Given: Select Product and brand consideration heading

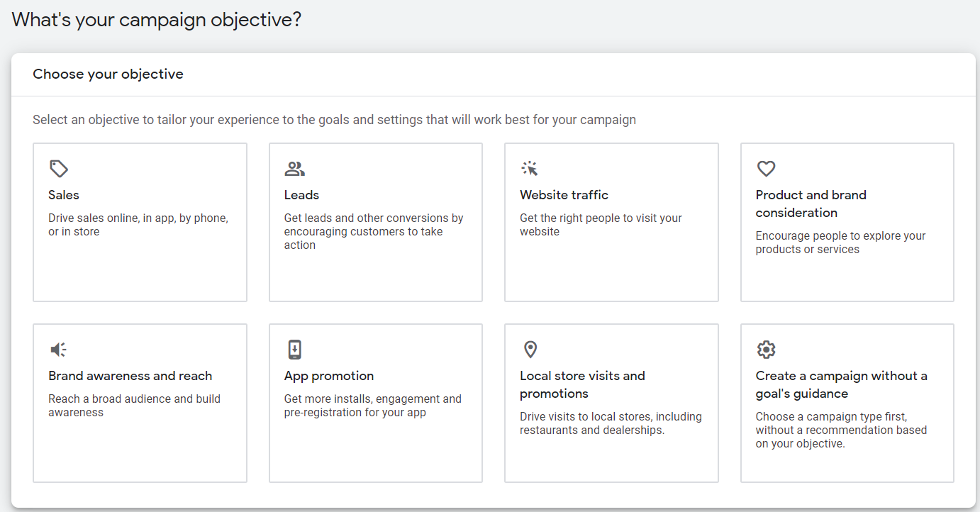Looking at the screenshot, I should click(x=811, y=204).
